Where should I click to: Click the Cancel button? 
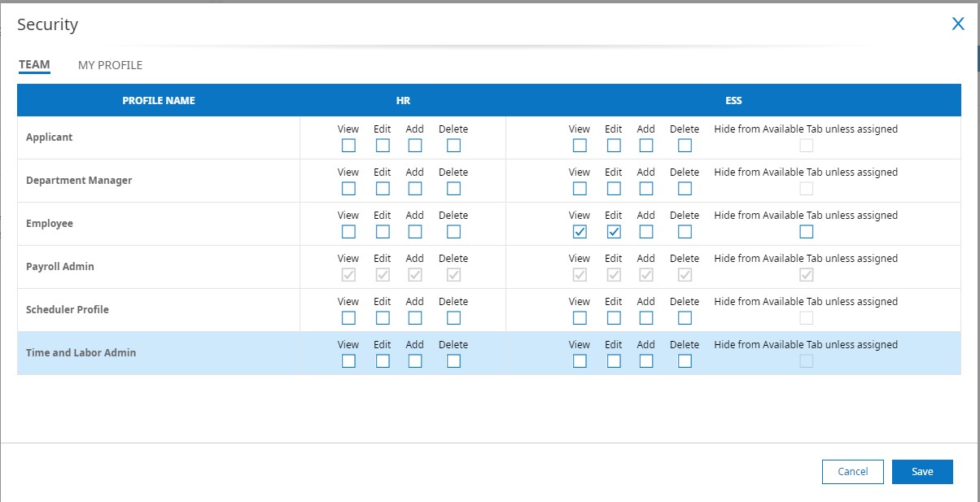852,472
